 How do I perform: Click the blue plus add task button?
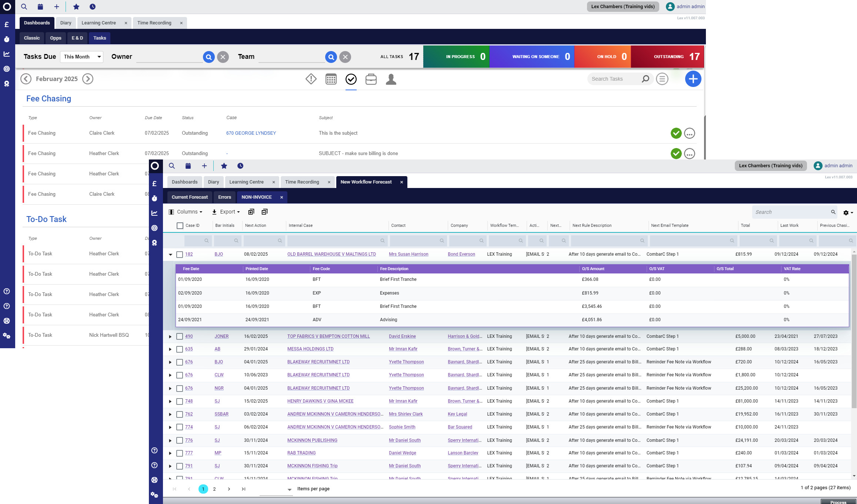point(693,79)
